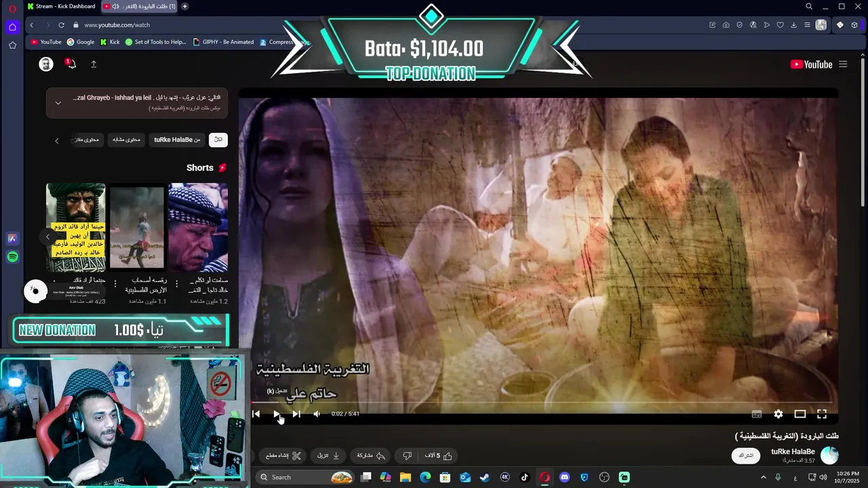Show more filter chips with the arrow
Screen dimensions: 868x488
tap(57, 140)
